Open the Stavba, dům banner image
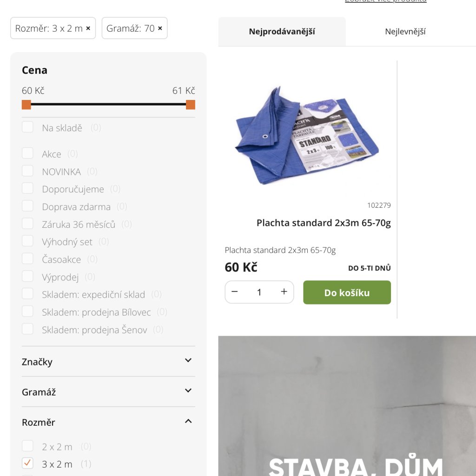Viewport: 476px width, 476px height. [x=347, y=406]
